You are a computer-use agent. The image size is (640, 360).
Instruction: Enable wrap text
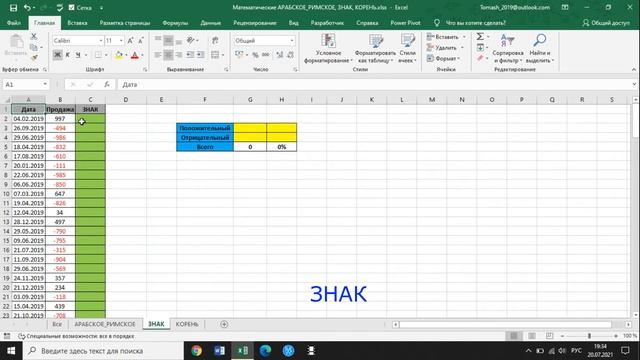pyautogui.click(x=216, y=40)
